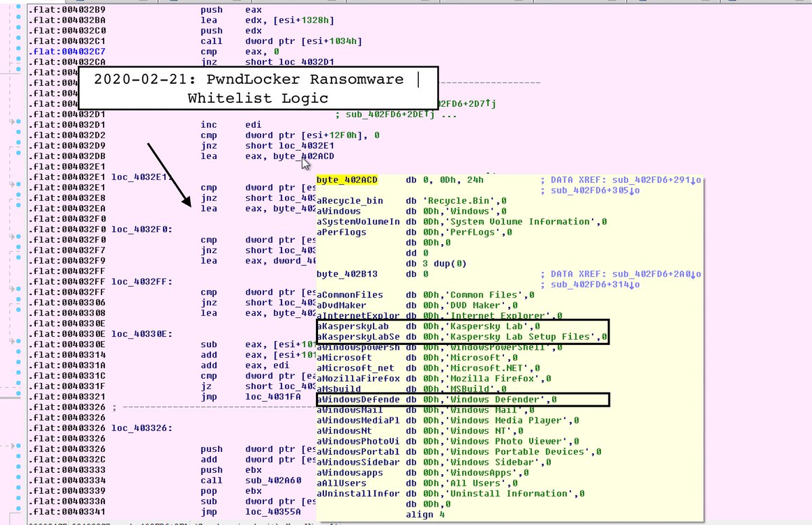
Task: Click the byte_402B13 label in popup
Action: pyautogui.click(x=347, y=274)
